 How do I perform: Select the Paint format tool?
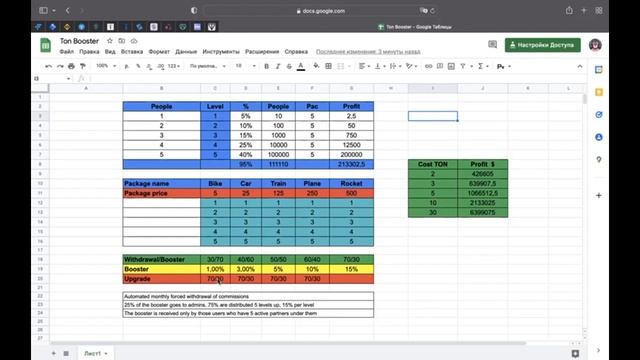83,66
